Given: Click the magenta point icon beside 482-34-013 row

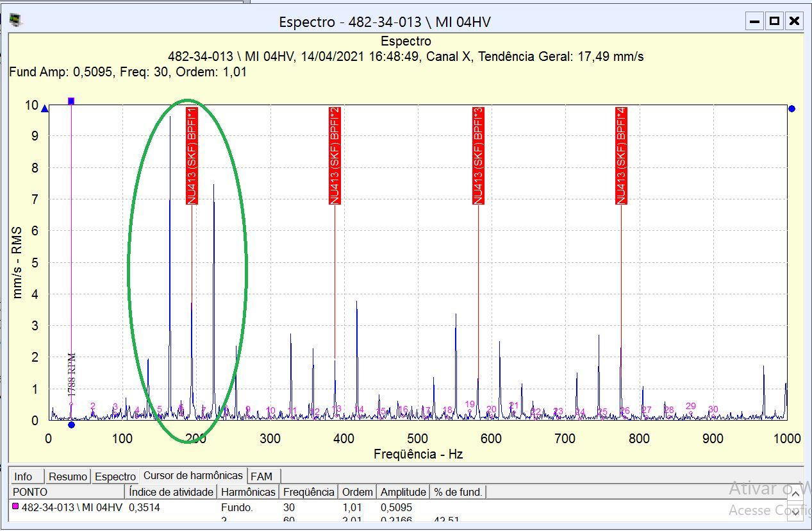Looking at the screenshot, I should point(15,507).
